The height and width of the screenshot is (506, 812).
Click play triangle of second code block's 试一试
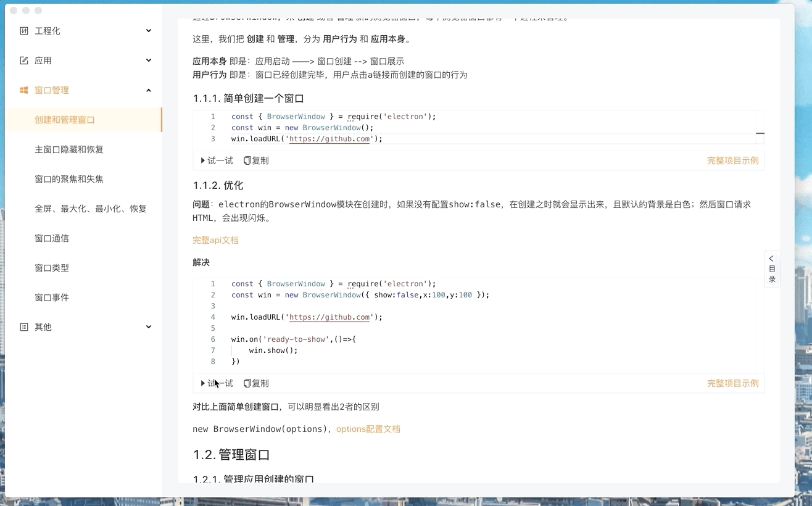[x=203, y=383]
